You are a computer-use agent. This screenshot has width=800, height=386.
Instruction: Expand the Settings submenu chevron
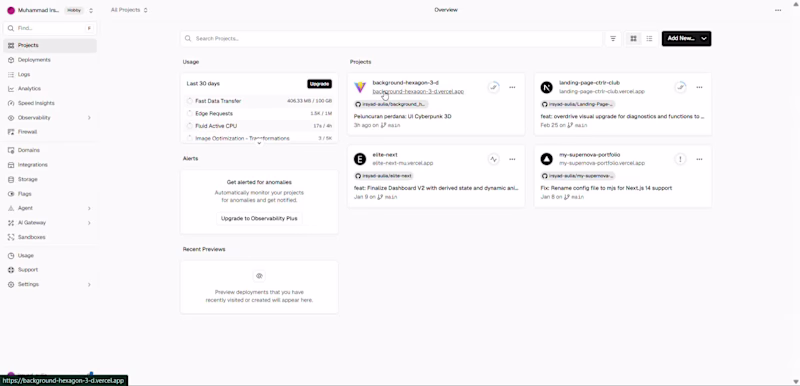(x=89, y=285)
